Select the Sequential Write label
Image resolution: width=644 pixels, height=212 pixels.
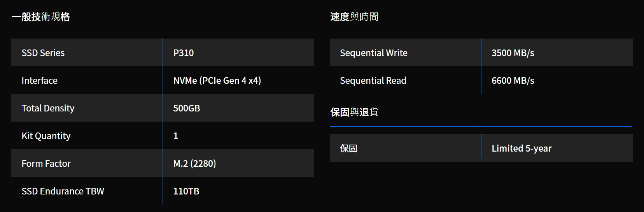click(374, 53)
